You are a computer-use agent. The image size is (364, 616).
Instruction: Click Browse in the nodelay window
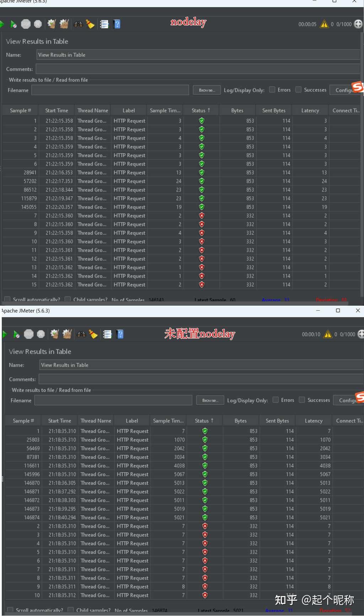click(207, 90)
